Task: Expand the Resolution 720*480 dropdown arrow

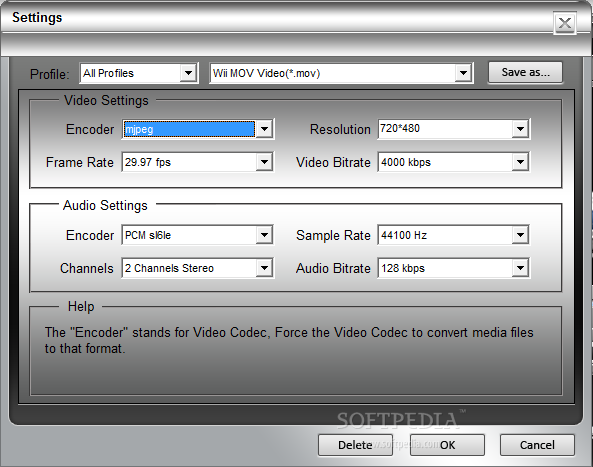Action: click(x=520, y=129)
